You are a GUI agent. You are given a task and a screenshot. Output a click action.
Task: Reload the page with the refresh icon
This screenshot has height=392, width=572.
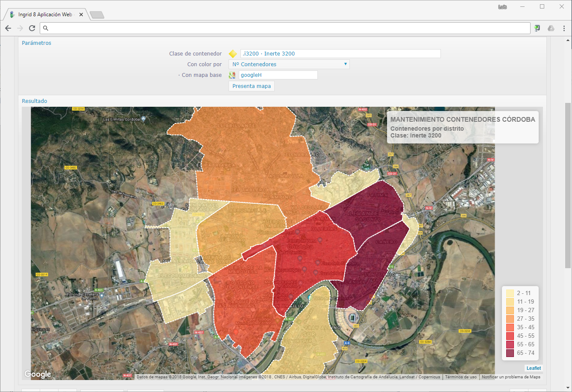pyautogui.click(x=32, y=28)
